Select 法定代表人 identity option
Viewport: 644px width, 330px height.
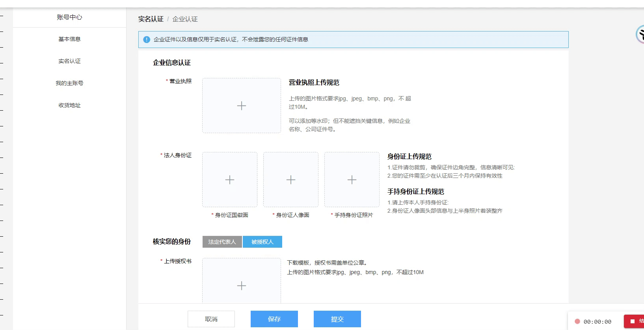click(x=222, y=242)
